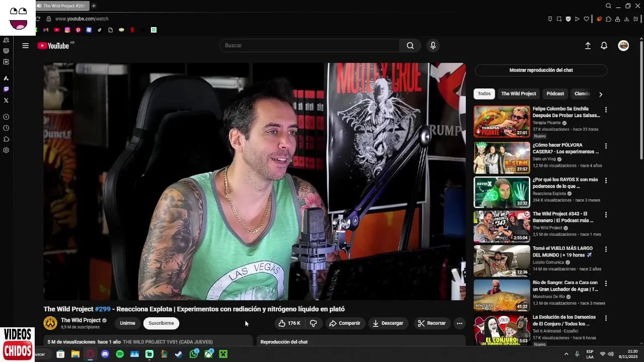The width and height of the screenshot is (644, 362).
Task: Open the browser tab search magnifier
Action: point(608,6)
